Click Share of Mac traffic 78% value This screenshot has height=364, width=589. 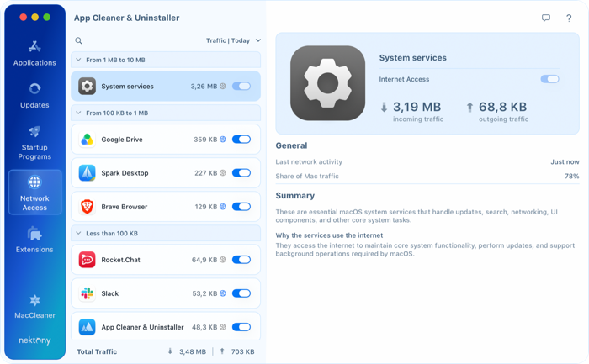(x=571, y=176)
